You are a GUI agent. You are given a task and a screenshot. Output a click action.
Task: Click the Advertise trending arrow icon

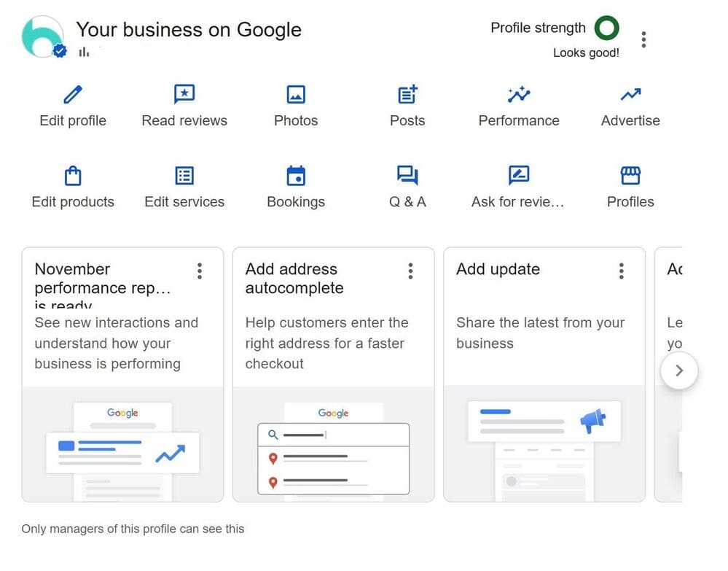630,94
